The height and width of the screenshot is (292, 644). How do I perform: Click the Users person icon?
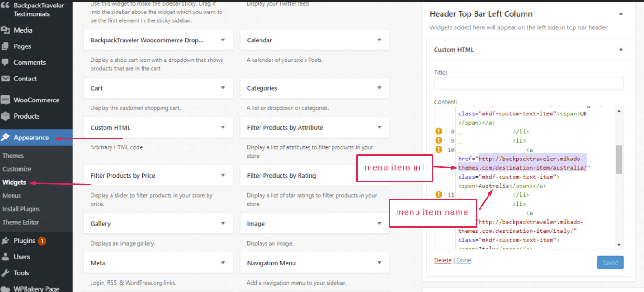[6, 257]
